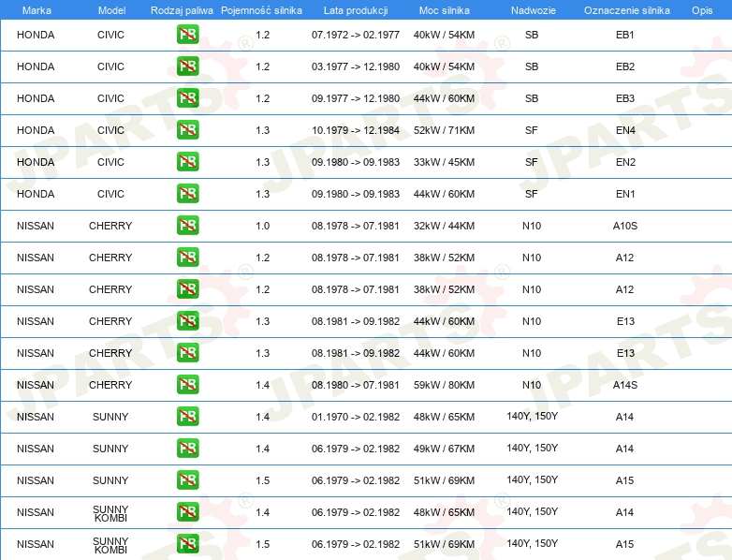Click the fuel icon in the Sunny Kombi 1.5 row

point(187,544)
